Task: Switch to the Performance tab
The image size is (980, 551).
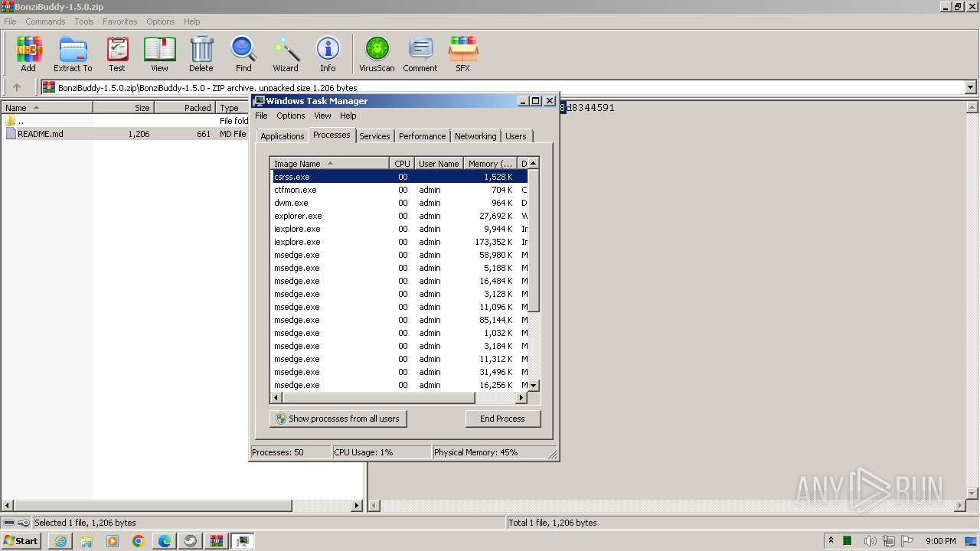Action: pyautogui.click(x=422, y=136)
